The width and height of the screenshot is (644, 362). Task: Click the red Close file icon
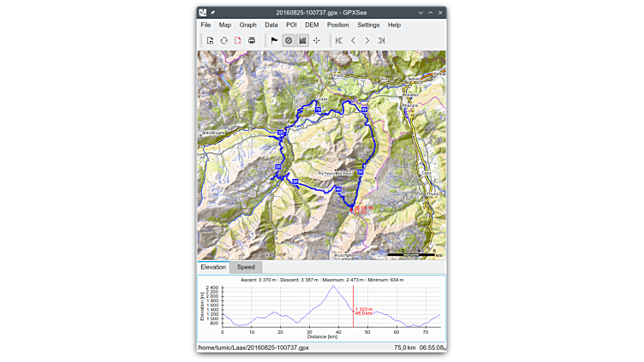pos(237,40)
